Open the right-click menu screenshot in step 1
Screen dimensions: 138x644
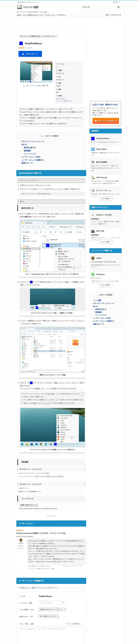(x=52, y=246)
